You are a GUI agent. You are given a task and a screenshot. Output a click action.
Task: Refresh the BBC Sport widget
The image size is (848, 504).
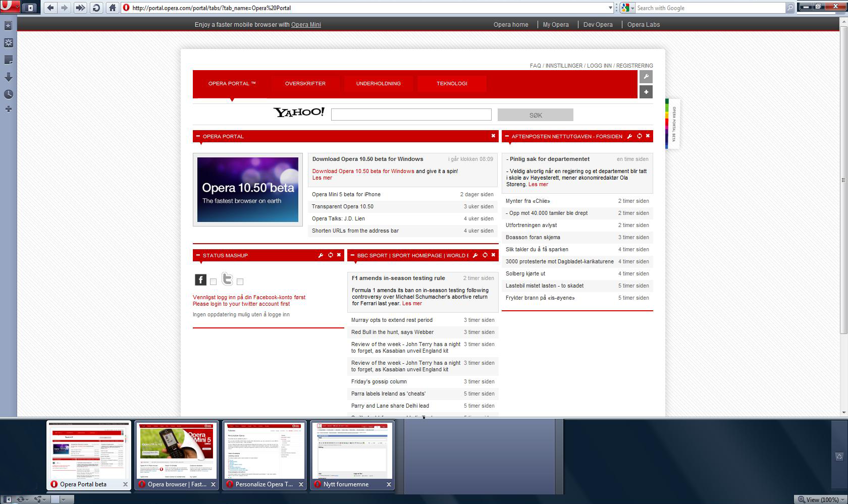[485, 255]
